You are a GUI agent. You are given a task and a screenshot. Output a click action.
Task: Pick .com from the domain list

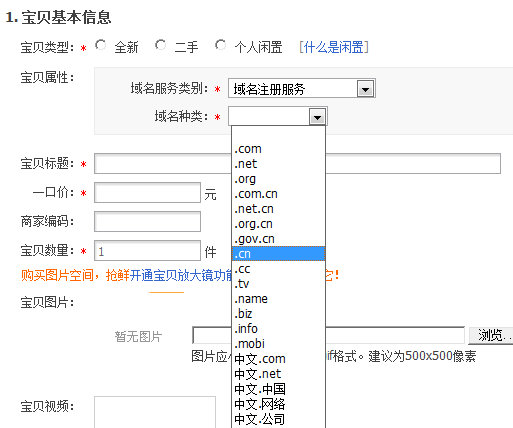point(278,149)
